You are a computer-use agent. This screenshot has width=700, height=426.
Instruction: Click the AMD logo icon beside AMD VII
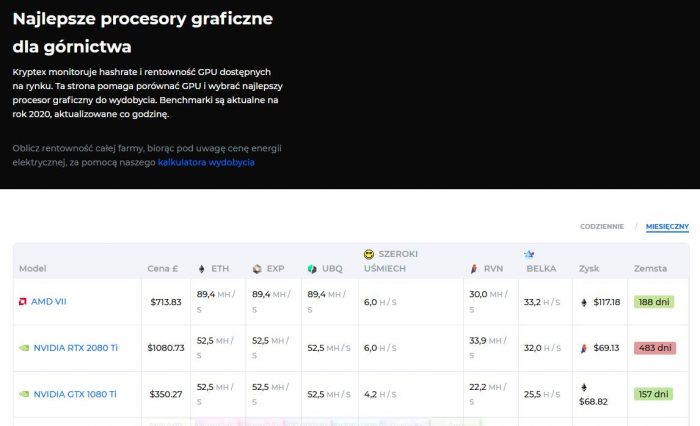point(23,301)
